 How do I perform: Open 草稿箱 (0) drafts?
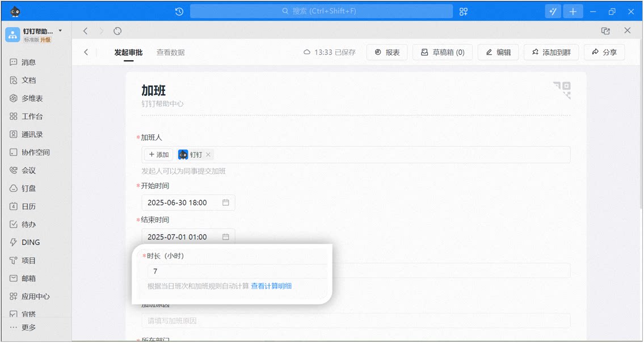point(443,52)
